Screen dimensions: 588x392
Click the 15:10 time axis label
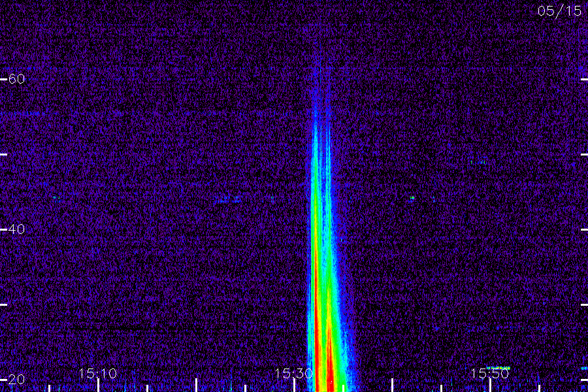click(97, 374)
